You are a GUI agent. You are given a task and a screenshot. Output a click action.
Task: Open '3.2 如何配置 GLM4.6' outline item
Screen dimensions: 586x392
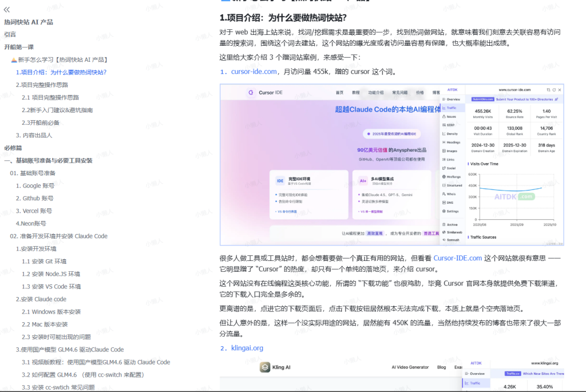coord(83,375)
